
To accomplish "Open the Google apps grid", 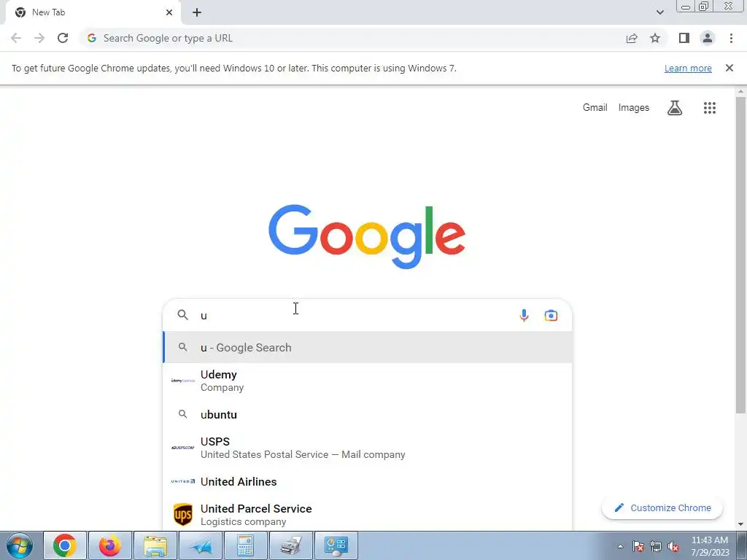I will click(709, 108).
